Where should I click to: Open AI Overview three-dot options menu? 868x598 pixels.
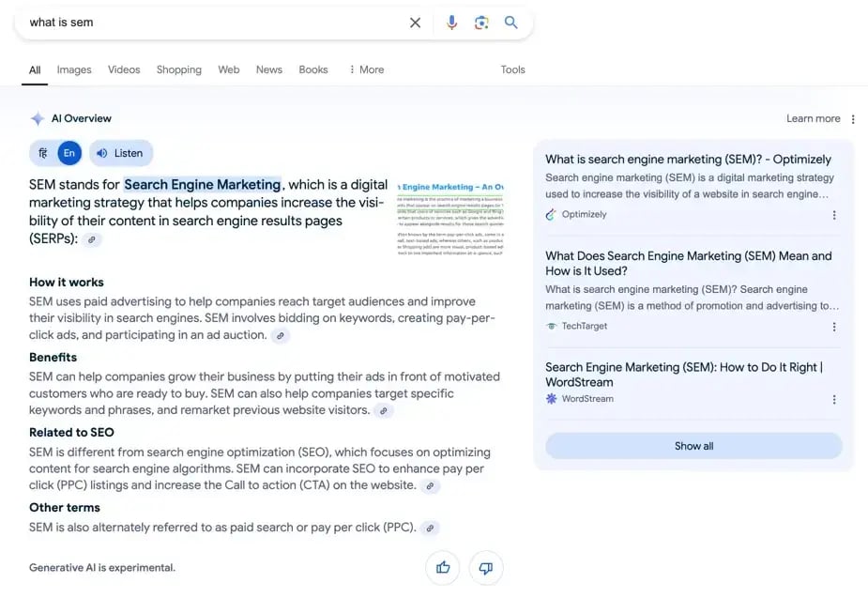click(x=853, y=119)
